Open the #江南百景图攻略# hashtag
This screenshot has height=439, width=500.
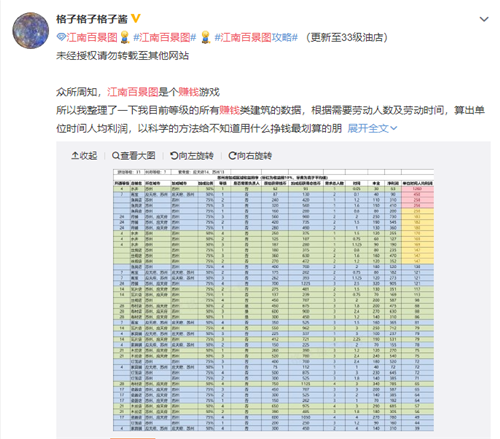[x=256, y=37]
